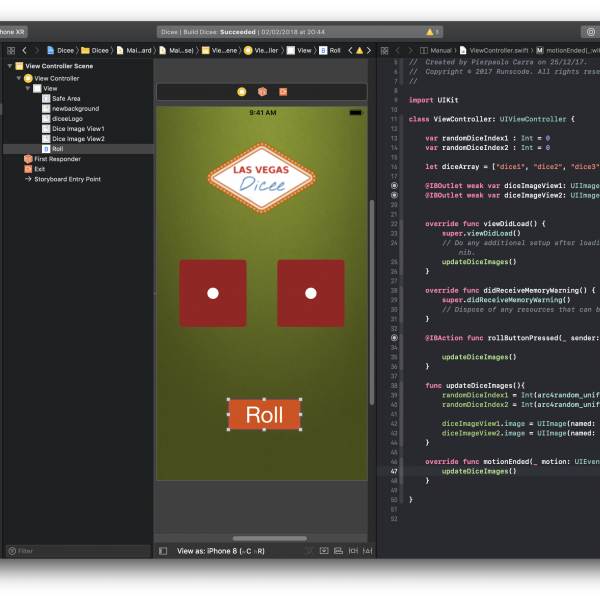Viewport: 600px width, 600px height.
Task: Open Roll breadcrumb in jump bar
Action: point(330,51)
